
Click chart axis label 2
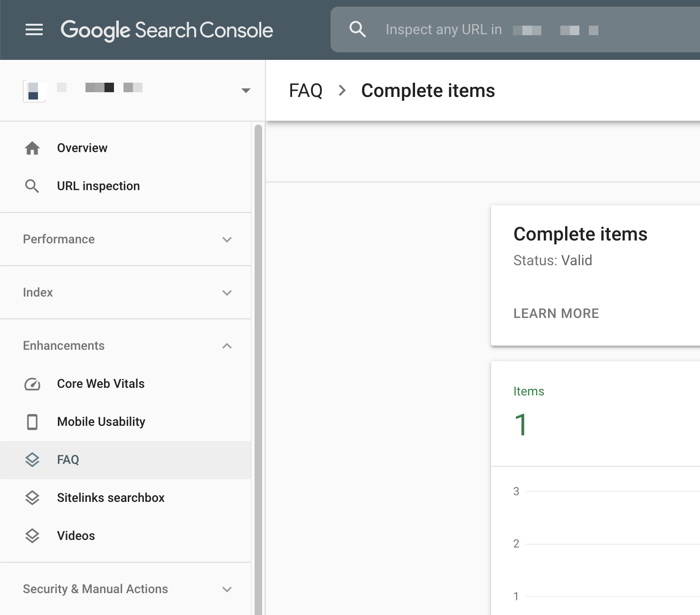click(x=516, y=544)
